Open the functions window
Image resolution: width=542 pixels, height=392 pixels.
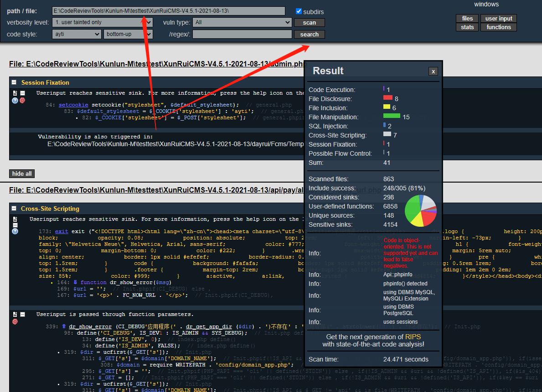pos(498,27)
